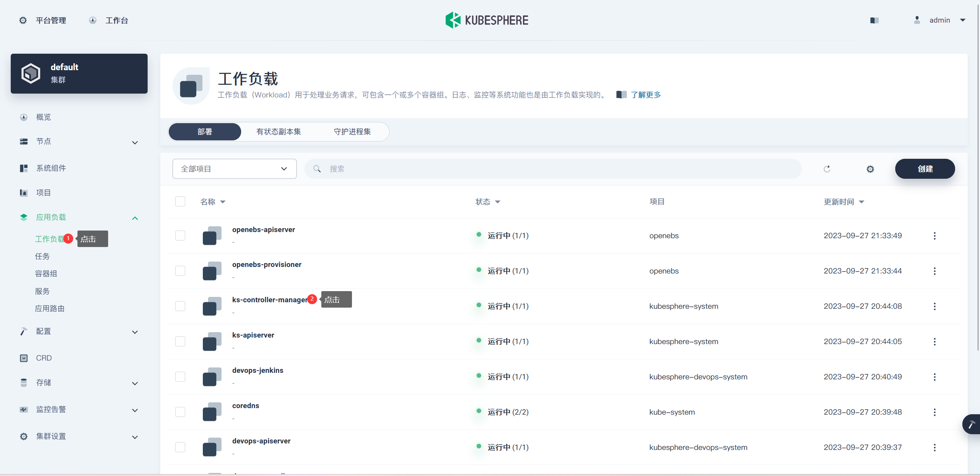Open the admin account dropdown arrow
Image resolution: width=980 pixels, height=476 pixels.
(x=963, y=20)
